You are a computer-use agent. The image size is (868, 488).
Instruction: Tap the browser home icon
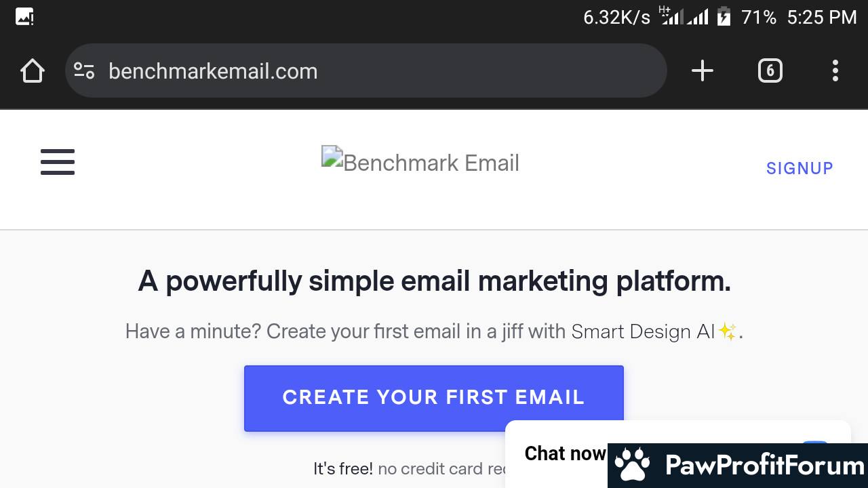click(x=32, y=71)
